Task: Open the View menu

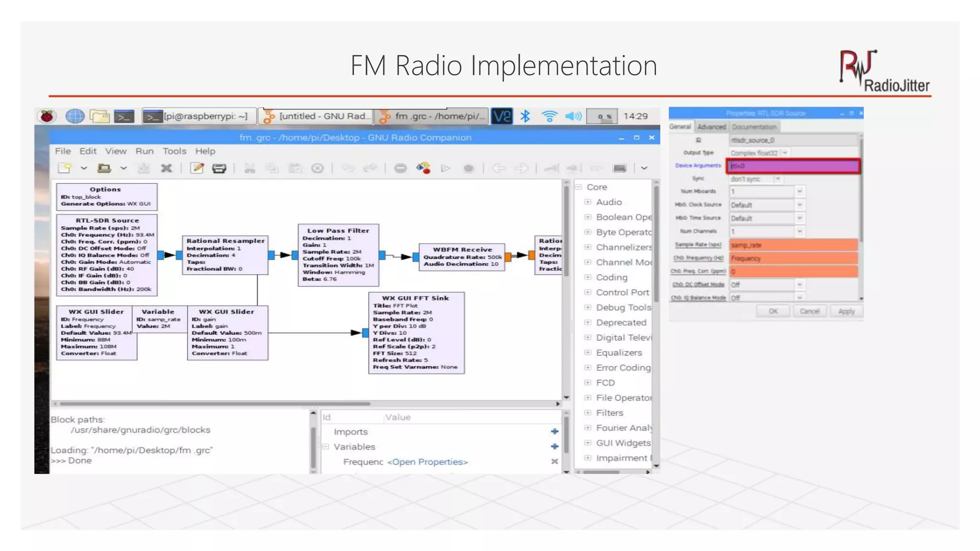Action: pos(116,151)
